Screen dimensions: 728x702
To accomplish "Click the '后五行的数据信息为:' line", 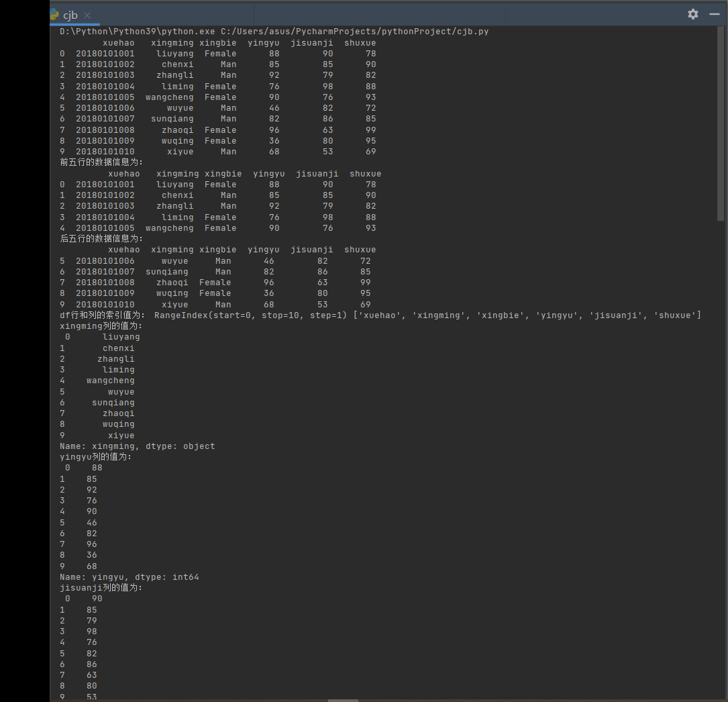I will (x=101, y=239).
